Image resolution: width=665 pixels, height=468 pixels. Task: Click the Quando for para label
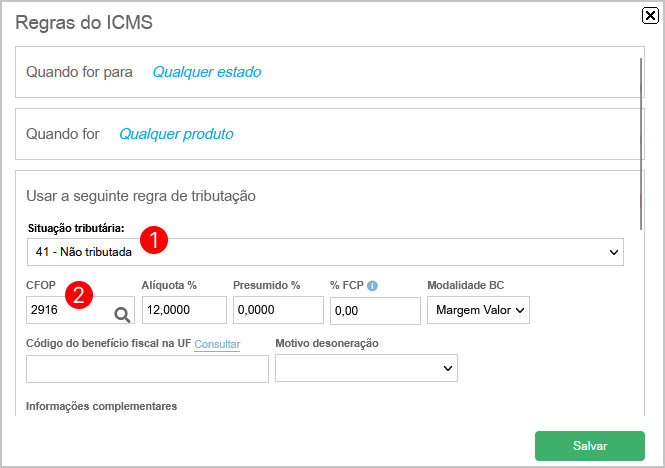(x=79, y=72)
